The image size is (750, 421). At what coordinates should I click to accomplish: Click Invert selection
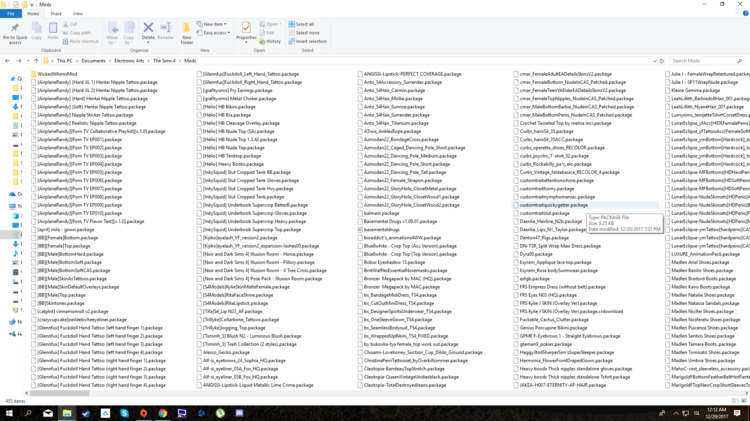[308, 42]
